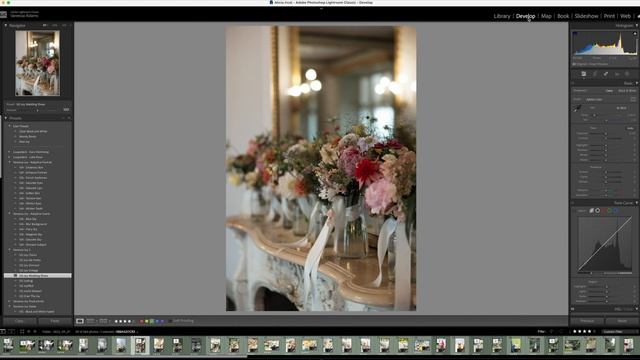640x360 pixels.
Task: Collapse the Histogram panel
Action: (x=636, y=25)
